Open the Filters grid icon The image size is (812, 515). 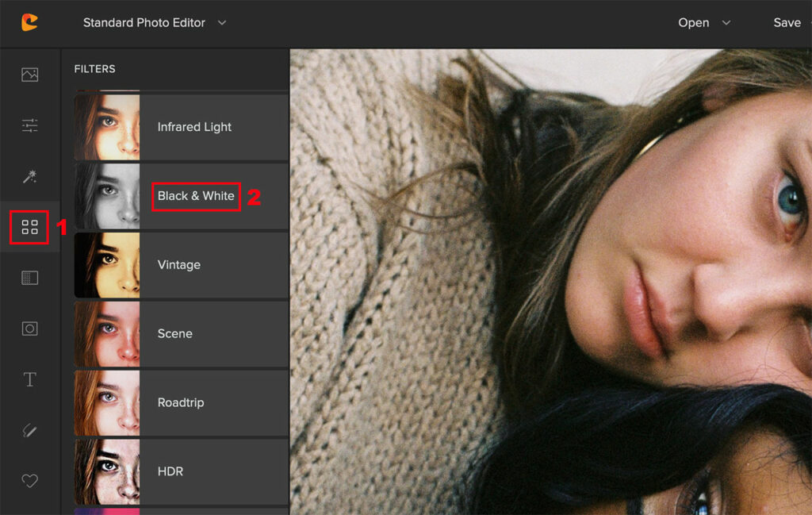pos(30,228)
